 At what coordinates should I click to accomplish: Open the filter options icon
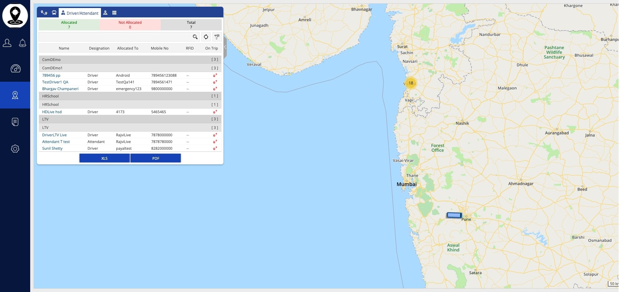point(217,37)
